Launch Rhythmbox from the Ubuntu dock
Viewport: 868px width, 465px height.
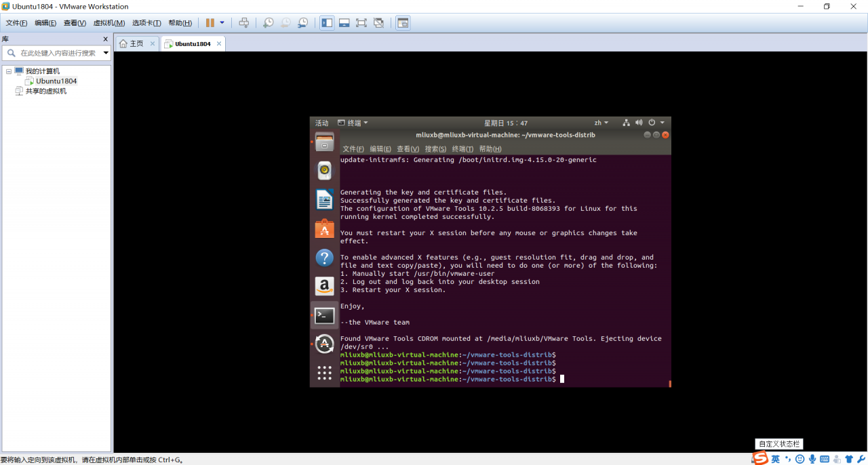click(324, 171)
